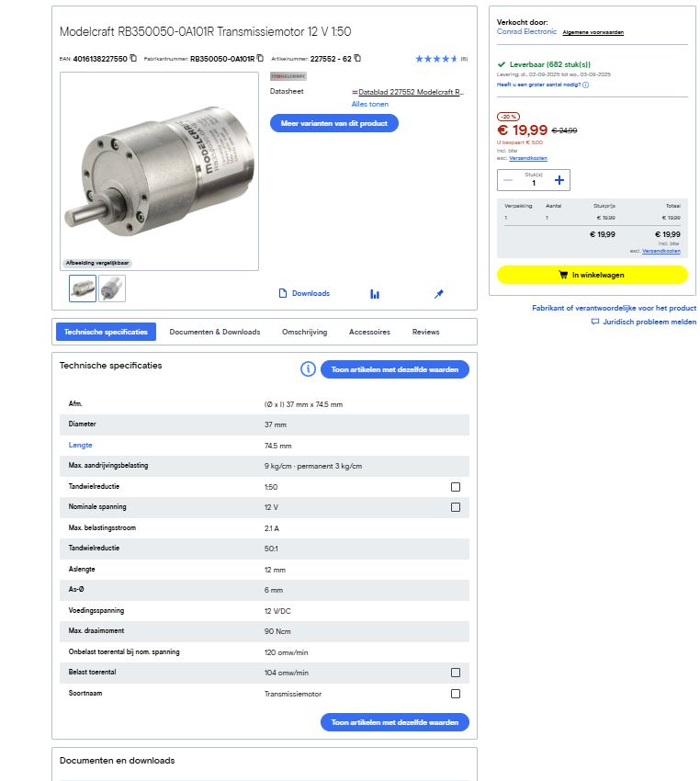Click the Afbeelding vergelijkbaar label

[97, 263]
